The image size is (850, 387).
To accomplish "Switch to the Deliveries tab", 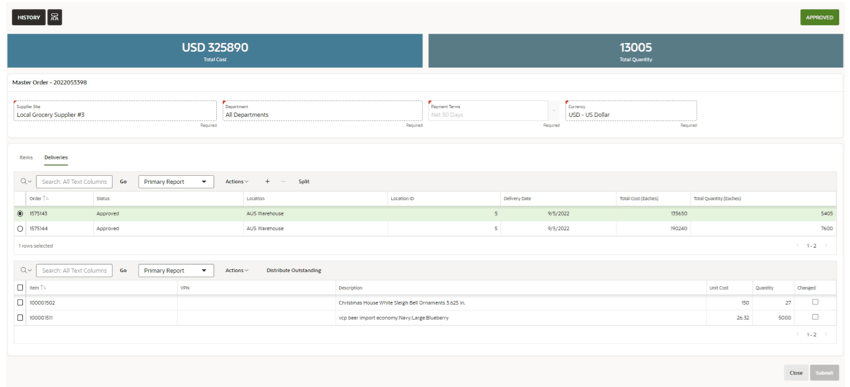I will (x=56, y=157).
